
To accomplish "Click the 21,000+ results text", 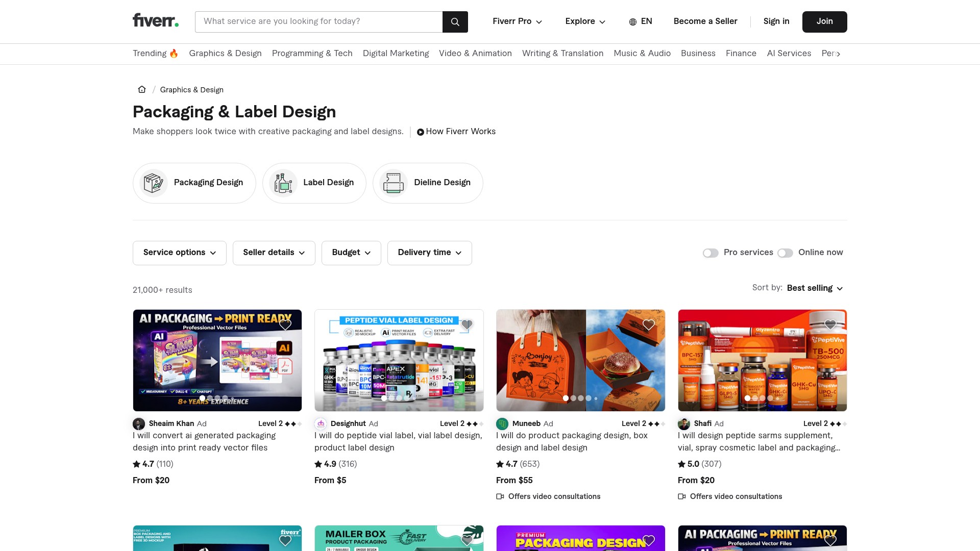I will 162,290.
